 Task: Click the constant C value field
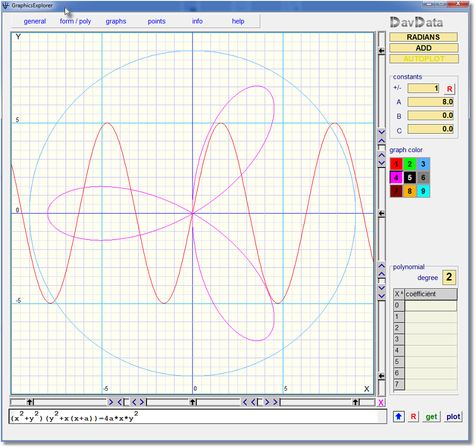431,129
